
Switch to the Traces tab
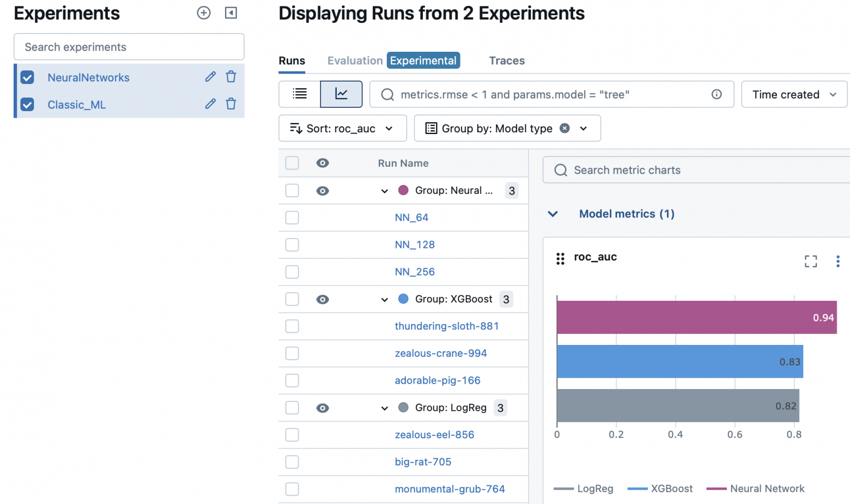click(x=507, y=60)
